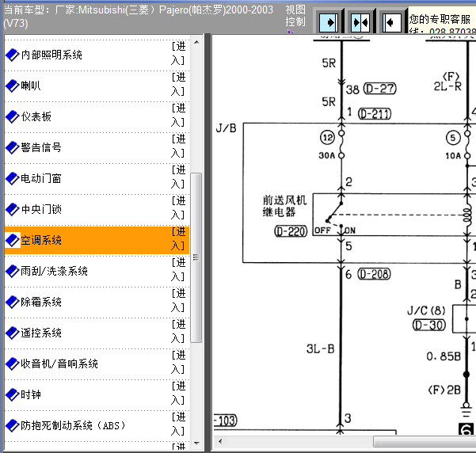The height and width of the screenshot is (453, 476).
Task: Click [进入] link for 雨刮/洗涤系统
Action: pos(178,269)
